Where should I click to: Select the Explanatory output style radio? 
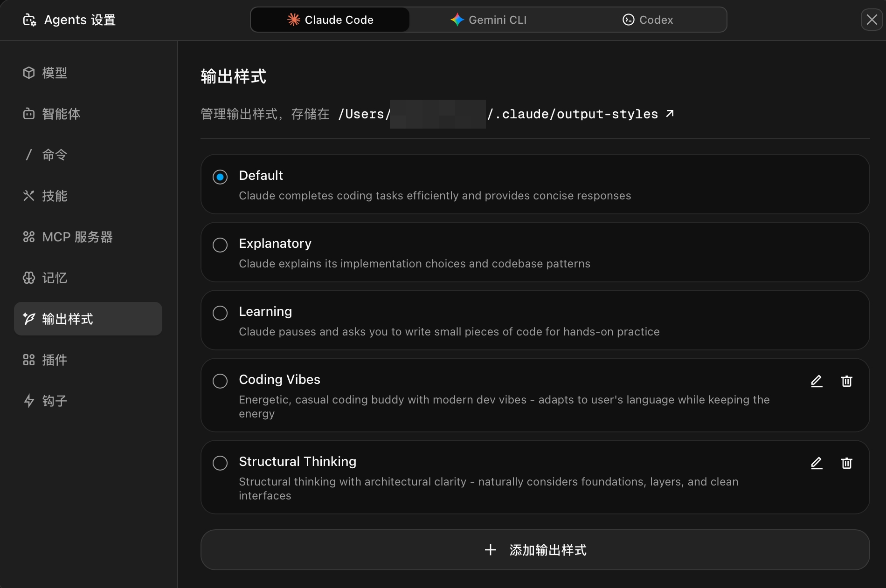coord(220,245)
